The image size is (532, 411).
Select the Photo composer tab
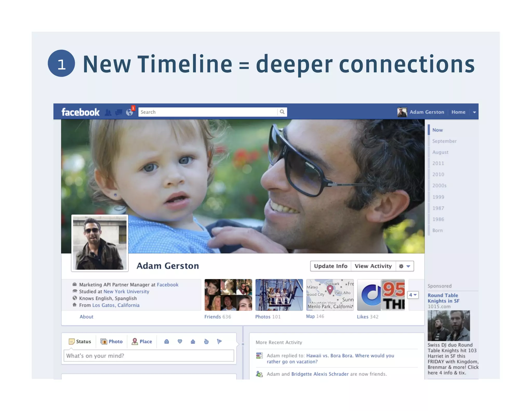tap(112, 341)
